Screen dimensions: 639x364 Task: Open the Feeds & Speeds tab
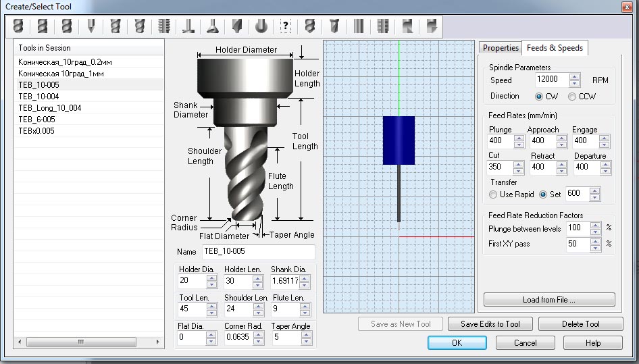point(555,48)
